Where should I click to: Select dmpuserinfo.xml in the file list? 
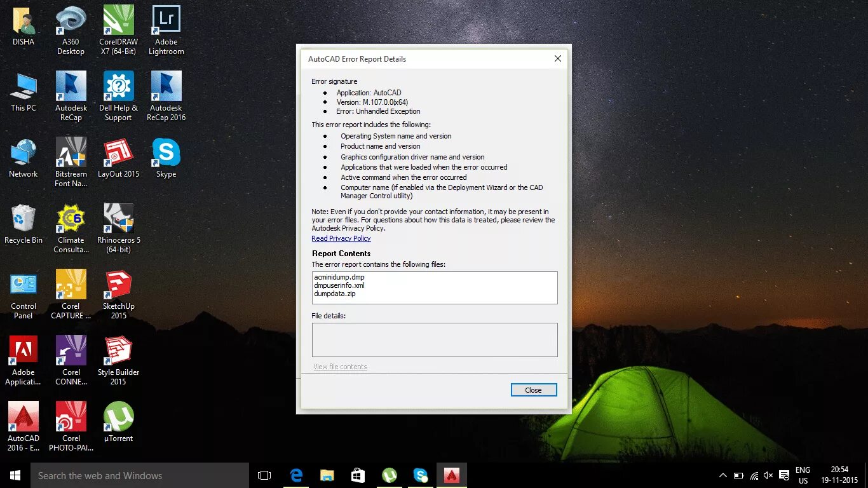339,285
